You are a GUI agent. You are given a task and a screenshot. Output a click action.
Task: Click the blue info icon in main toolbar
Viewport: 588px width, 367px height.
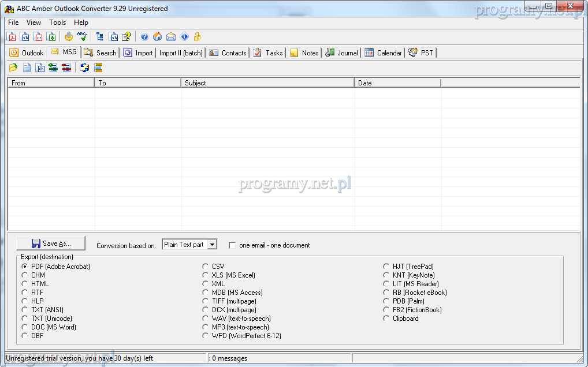tap(184, 37)
